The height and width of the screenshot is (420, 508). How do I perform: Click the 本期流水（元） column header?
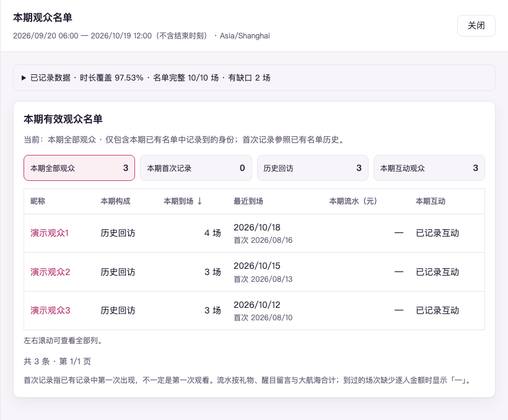click(x=353, y=201)
